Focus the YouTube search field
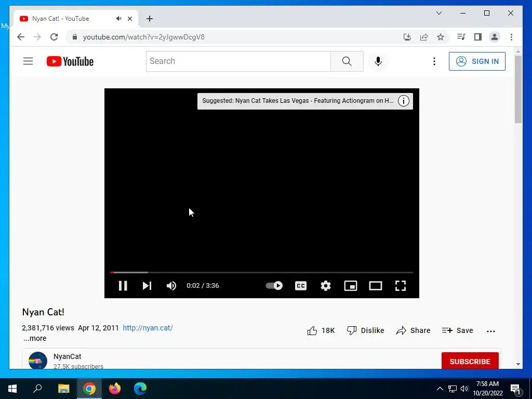Screen dimensions: 532x399 click(238, 61)
